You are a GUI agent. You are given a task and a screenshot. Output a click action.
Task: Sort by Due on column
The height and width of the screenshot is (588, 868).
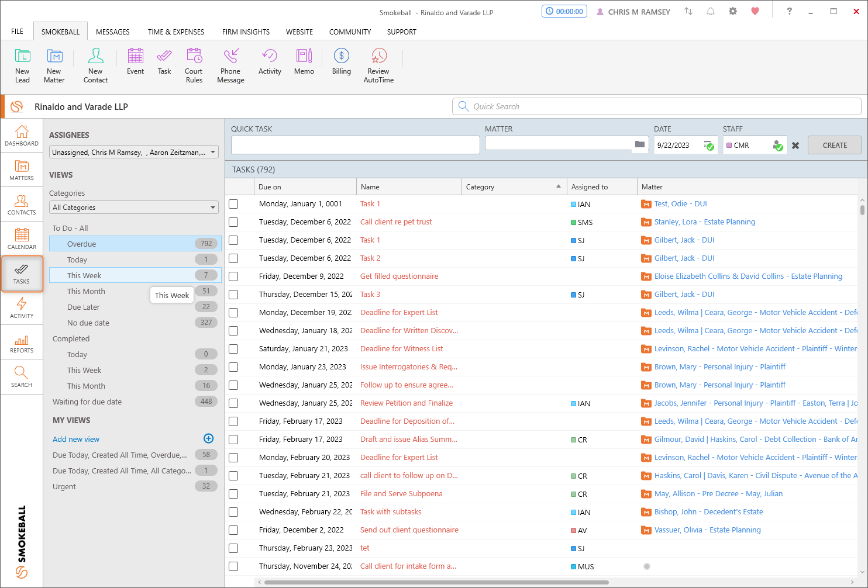(305, 187)
